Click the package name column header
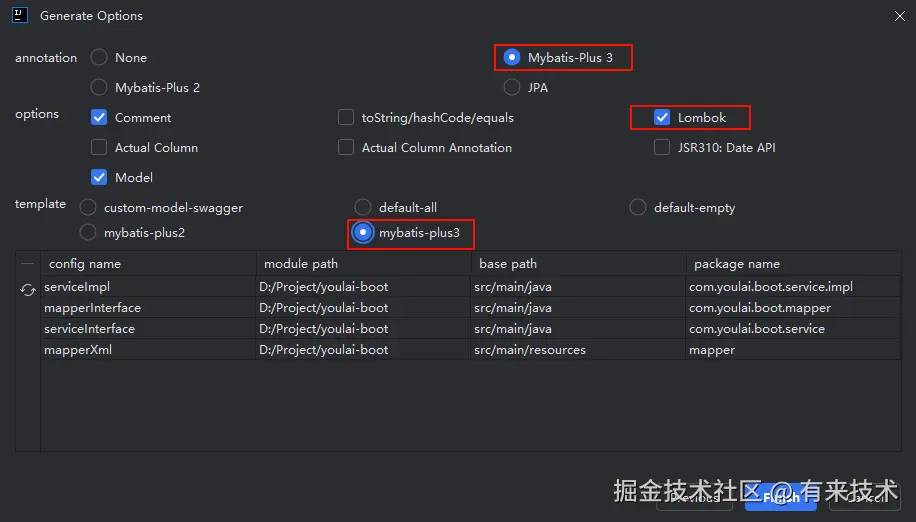This screenshot has height=522, width=916. coord(793,264)
